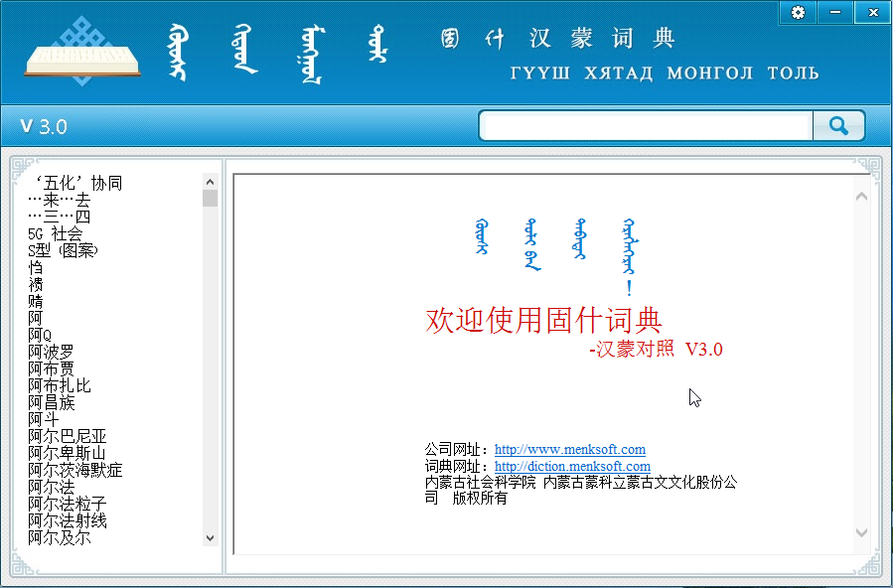This screenshot has height=588, width=893.
Task: Click the open book logo icon
Action: point(81,52)
